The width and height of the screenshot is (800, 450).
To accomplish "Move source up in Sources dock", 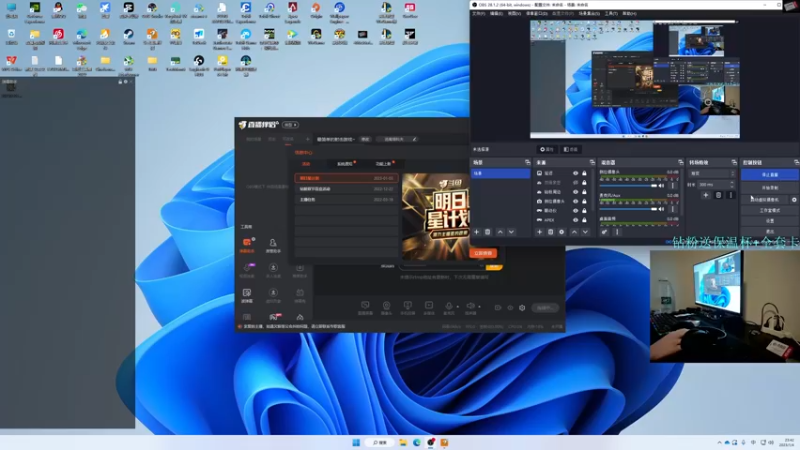I will (x=574, y=232).
